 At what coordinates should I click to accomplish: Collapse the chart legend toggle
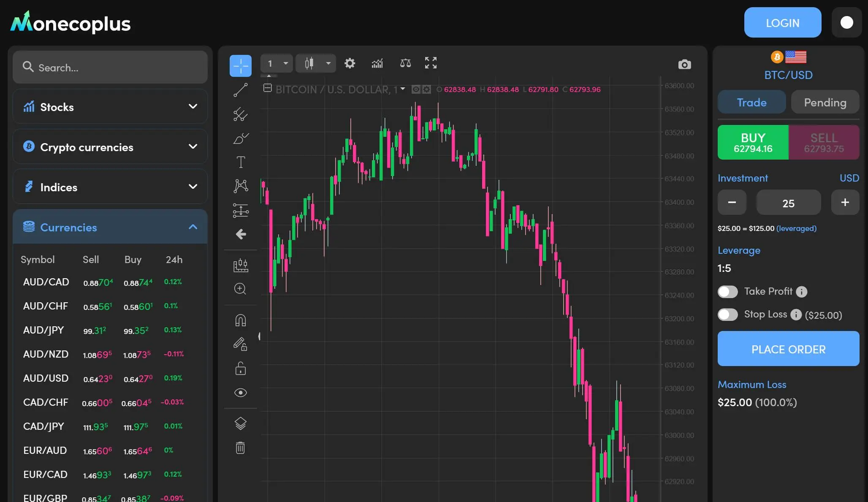267,88
